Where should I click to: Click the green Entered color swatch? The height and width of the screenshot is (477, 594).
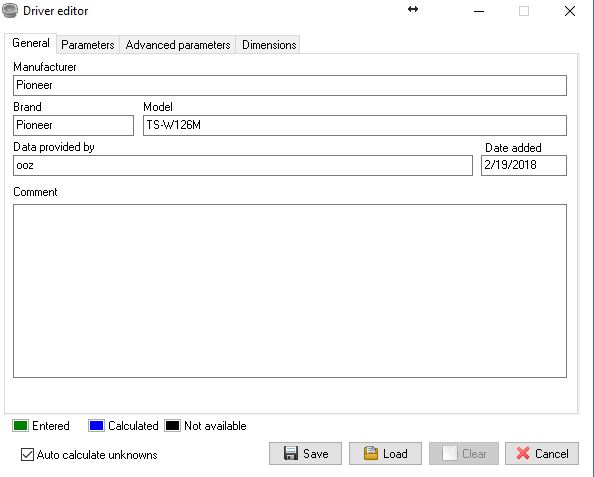tap(20, 426)
